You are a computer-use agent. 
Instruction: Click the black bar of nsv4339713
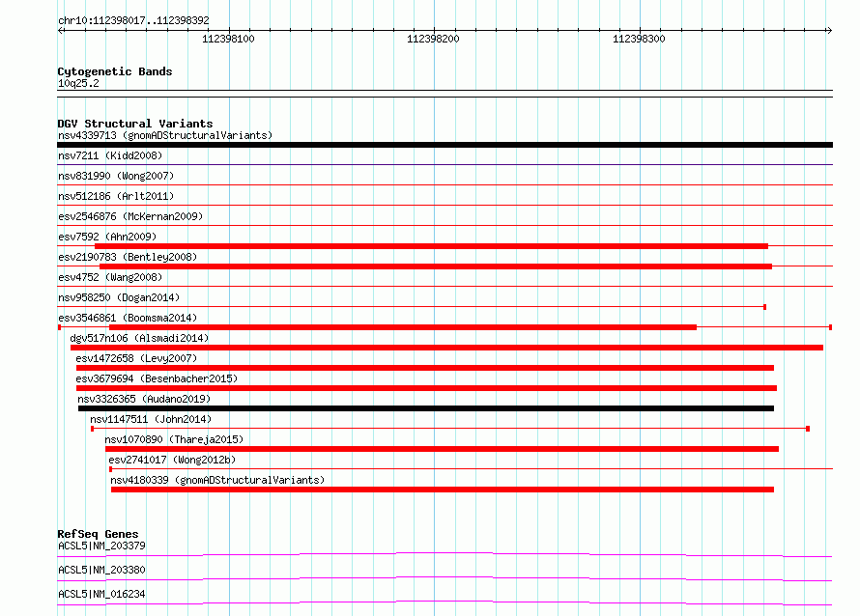(x=444, y=145)
